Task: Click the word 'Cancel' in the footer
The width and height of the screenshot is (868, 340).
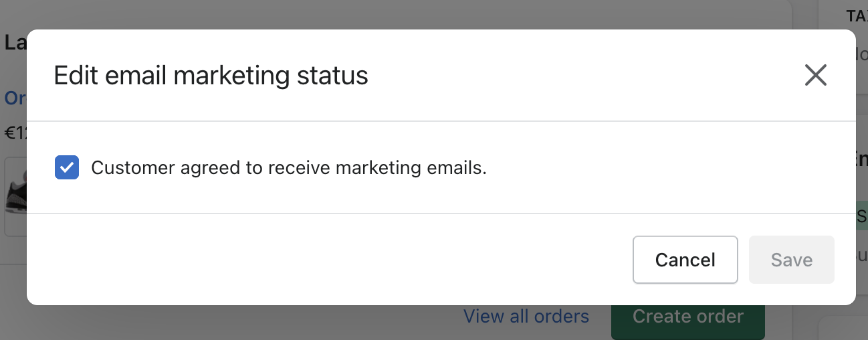Action: [x=685, y=260]
